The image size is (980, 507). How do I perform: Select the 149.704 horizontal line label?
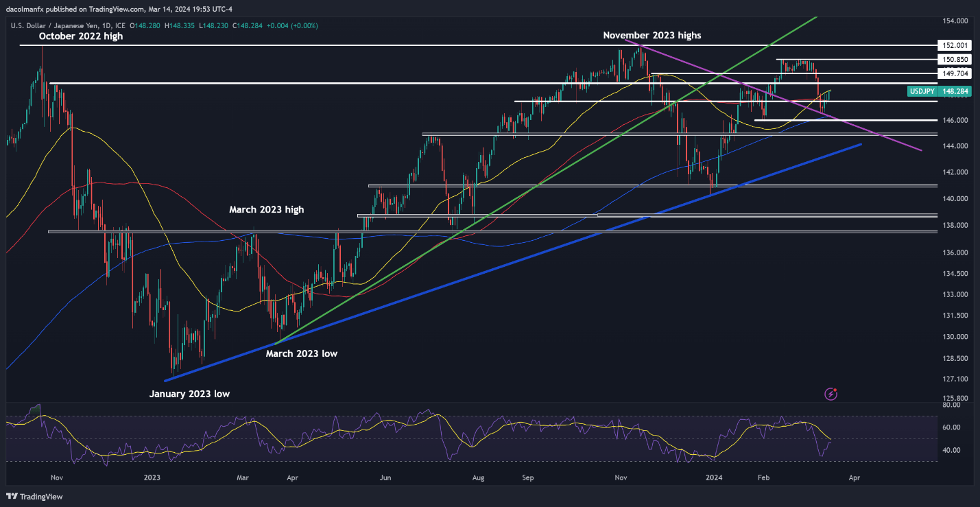coord(953,73)
